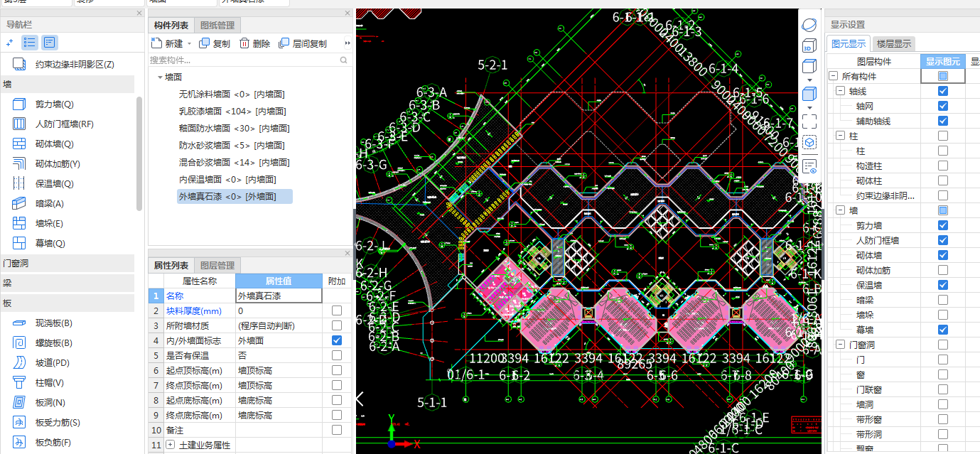The width and height of the screenshot is (980, 454).
Task: Switch to the 图层管理 tab
Action: [217, 265]
